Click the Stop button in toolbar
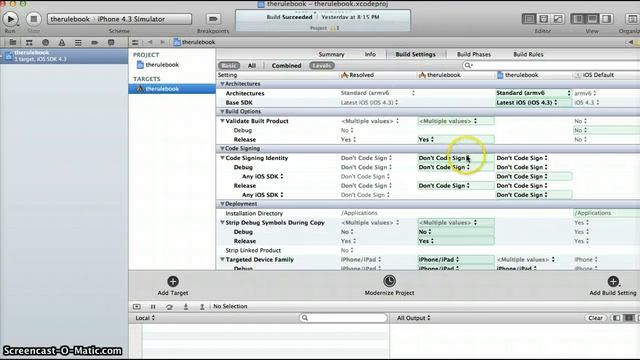The height and width of the screenshot is (360, 640). pos(33,19)
